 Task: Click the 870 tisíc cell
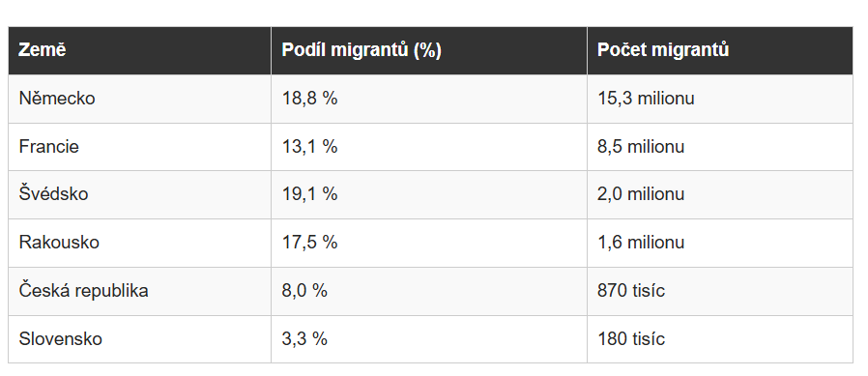720,291
